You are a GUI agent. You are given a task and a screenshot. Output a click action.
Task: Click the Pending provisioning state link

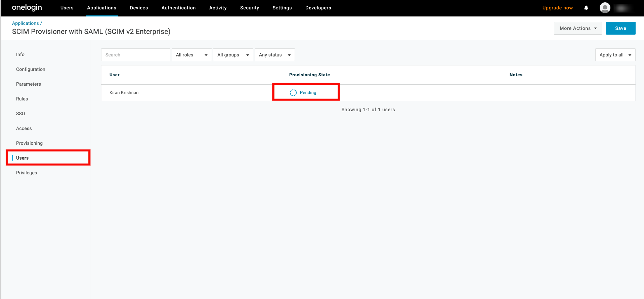pos(308,93)
